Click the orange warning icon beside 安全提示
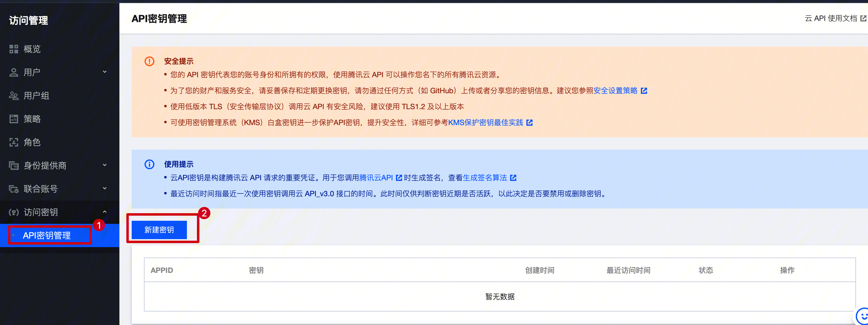Screen dimensions: 868x325 [149, 61]
